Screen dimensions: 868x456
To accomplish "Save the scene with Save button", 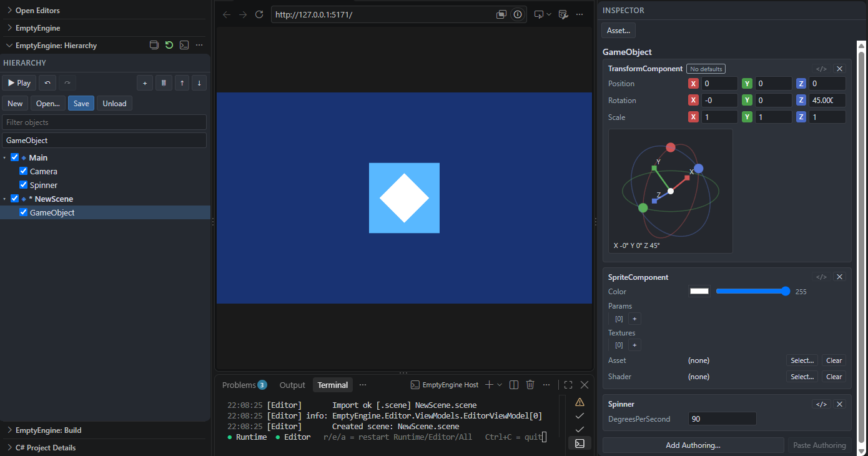I will 81,103.
